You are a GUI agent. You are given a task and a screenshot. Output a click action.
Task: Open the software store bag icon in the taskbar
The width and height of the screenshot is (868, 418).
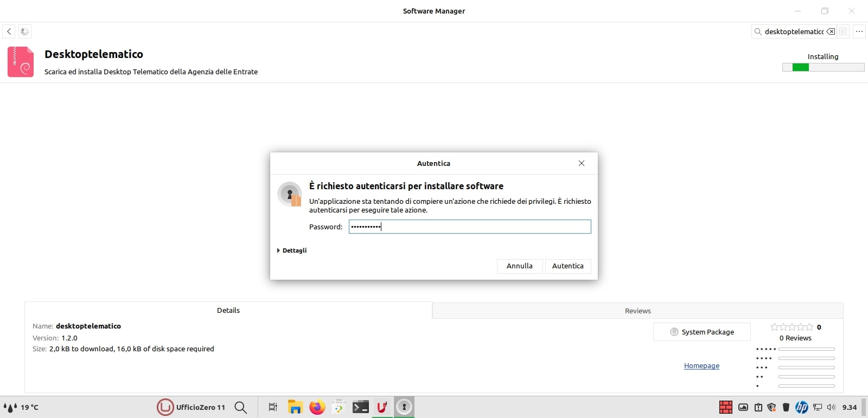point(339,407)
